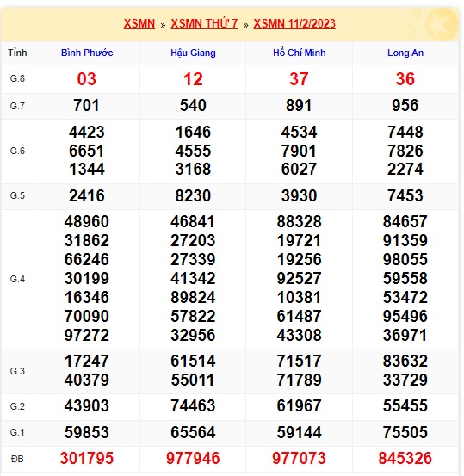Click G.7 result 956
This screenshot has width=464, height=476.
click(x=405, y=106)
